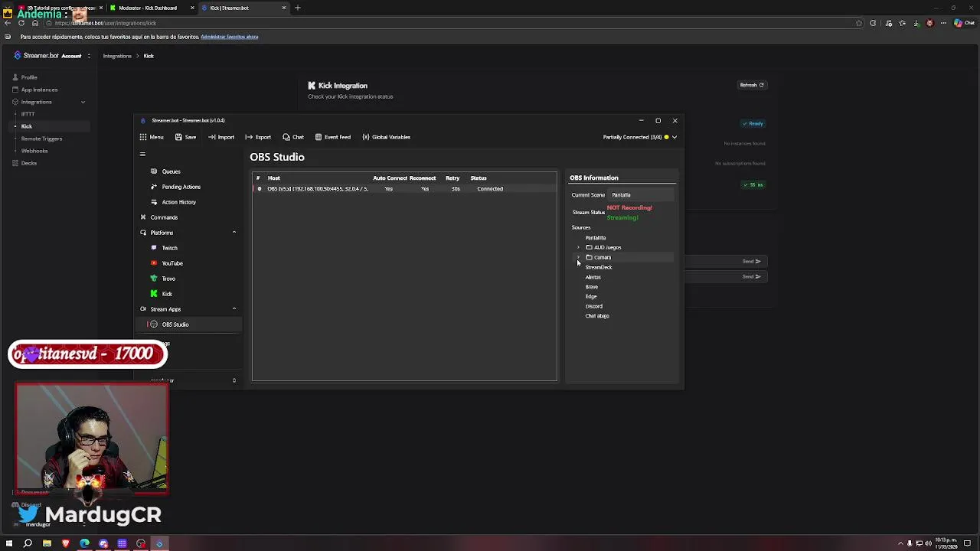Refresh the Kick integration status
The image size is (980, 551).
pyautogui.click(x=751, y=85)
